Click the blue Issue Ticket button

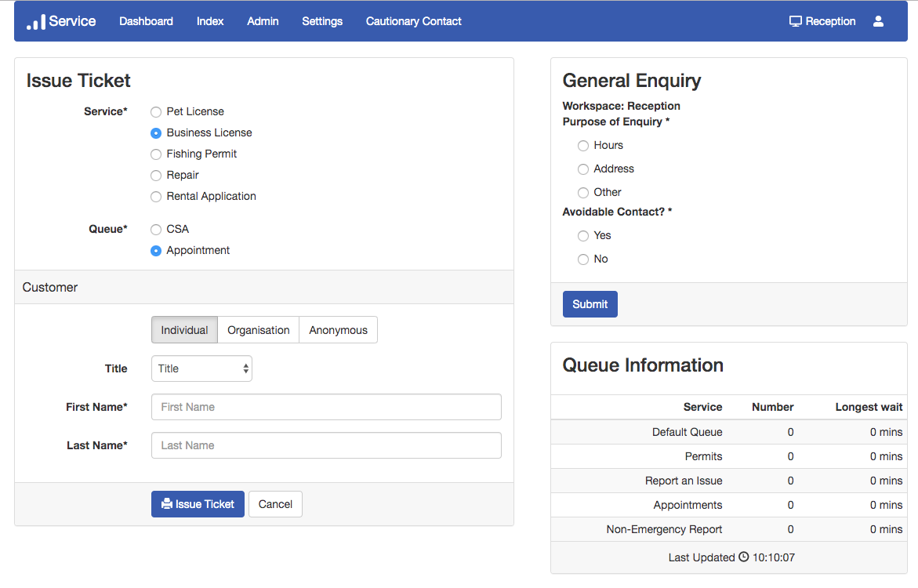[198, 504]
